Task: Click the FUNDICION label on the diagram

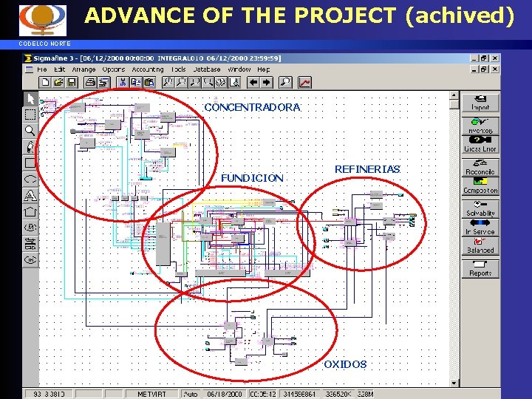Action: [252, 178]
